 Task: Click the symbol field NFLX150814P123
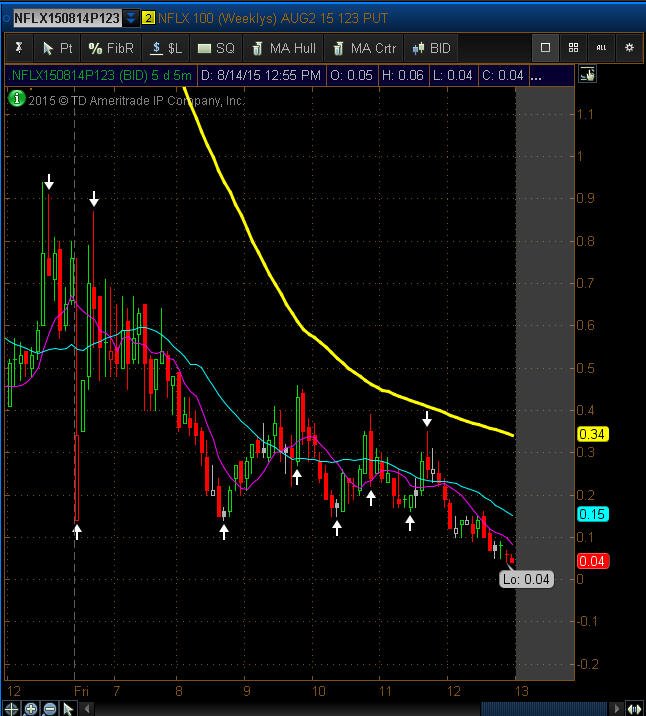tap(68, 18)
